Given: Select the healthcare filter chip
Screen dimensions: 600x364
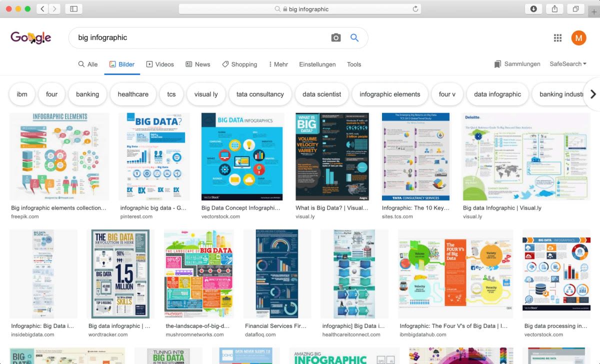Looking at the screenshot, I should [133, 94].
